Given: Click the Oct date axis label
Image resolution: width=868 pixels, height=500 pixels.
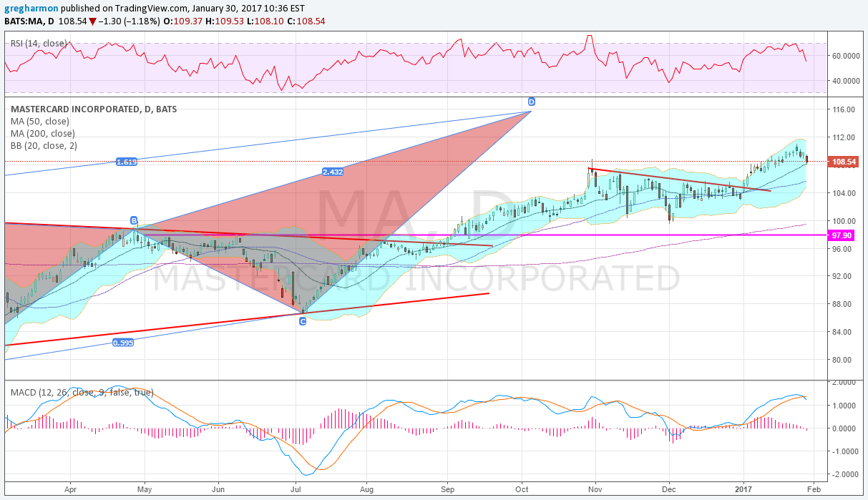Looking at the screenshot, I should coord(522,490).
